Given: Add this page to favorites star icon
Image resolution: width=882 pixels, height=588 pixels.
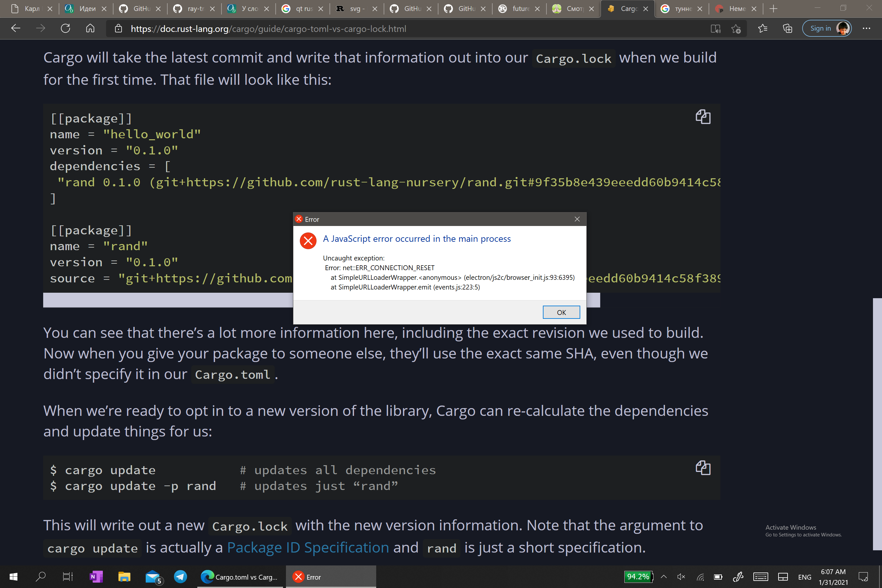Looking at the screenshot, I should 736,28.
